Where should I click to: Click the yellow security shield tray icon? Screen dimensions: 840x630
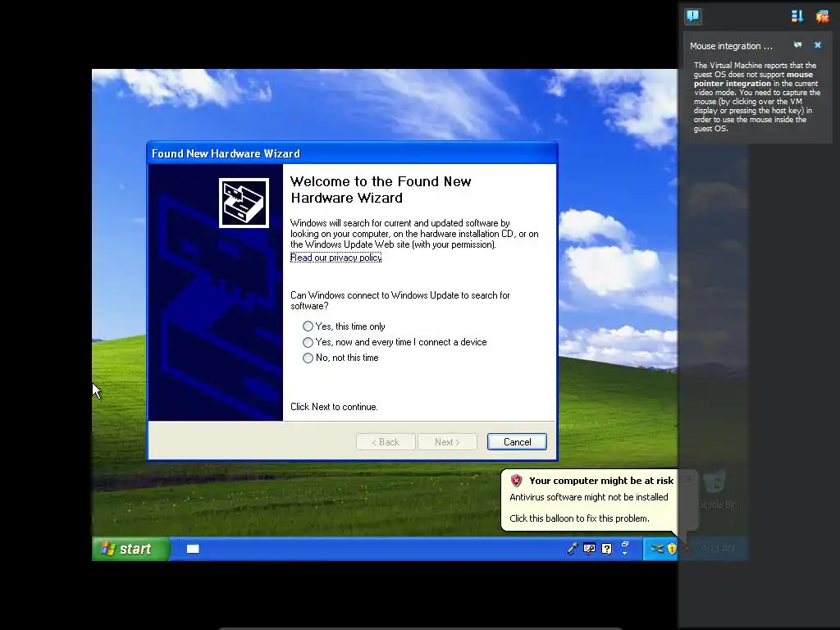click(x=672, y=549)
